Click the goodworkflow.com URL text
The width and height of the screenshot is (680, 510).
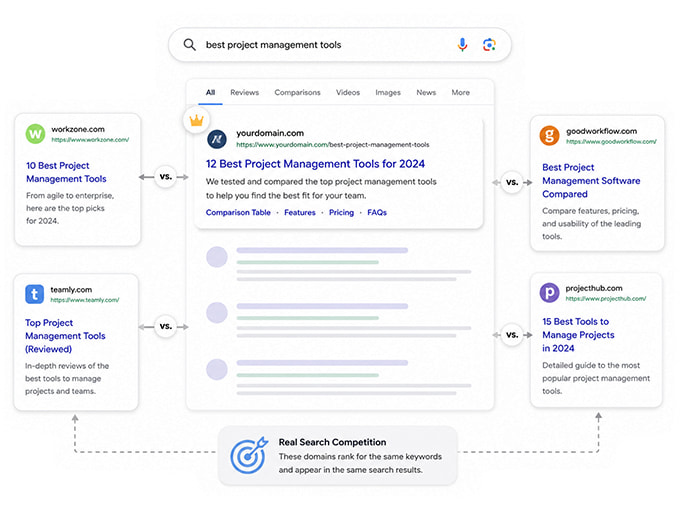611,141
